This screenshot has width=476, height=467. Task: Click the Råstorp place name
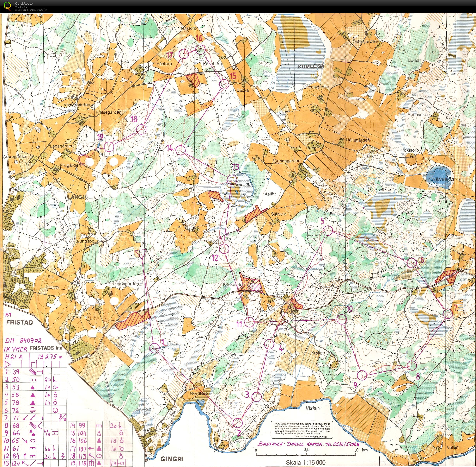(189, 28)
